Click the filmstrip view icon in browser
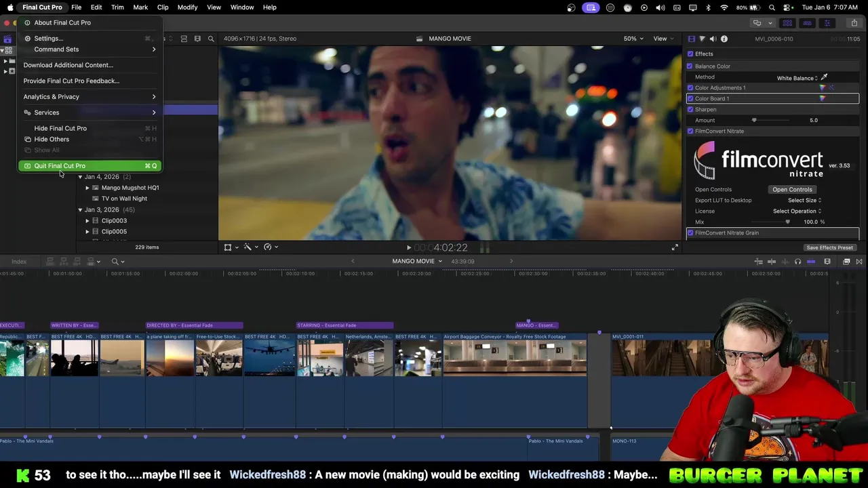The height and width of the screenshot is (488, 868). [x=184, y=39]
